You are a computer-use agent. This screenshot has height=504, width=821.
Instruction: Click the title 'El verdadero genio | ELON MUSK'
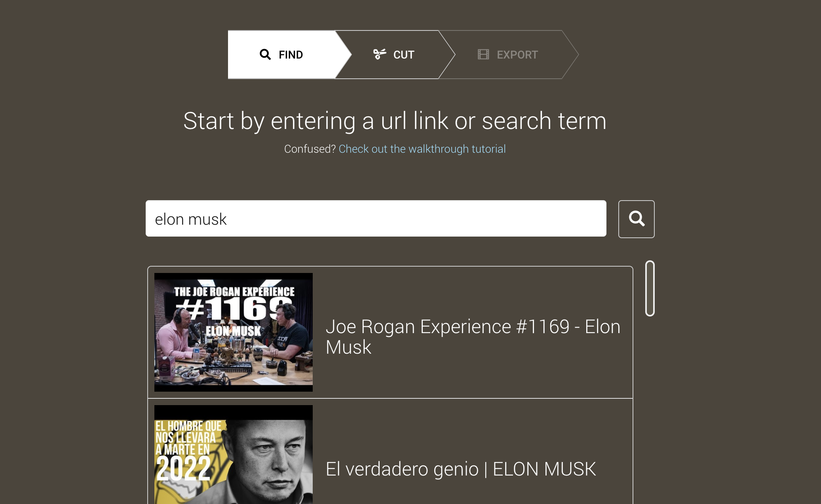(x=461, y=469)
